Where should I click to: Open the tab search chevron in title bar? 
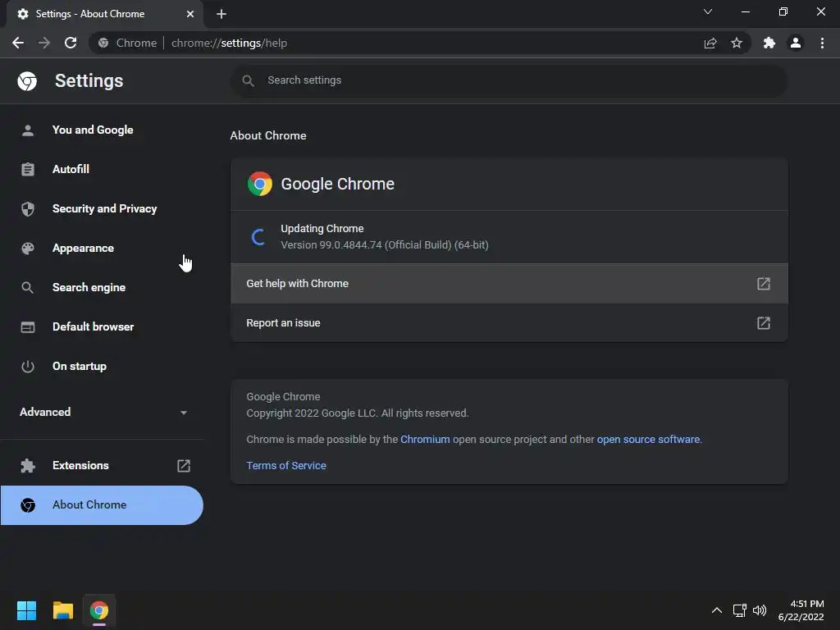(708, 11)
